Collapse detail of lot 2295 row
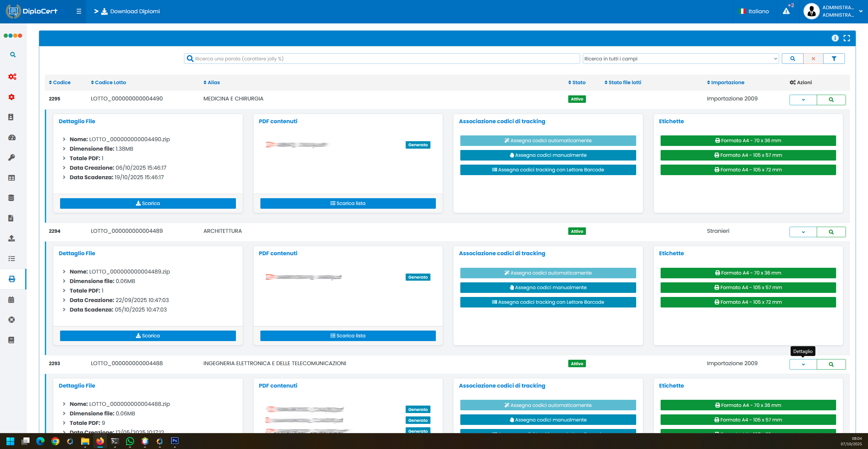 803,100
